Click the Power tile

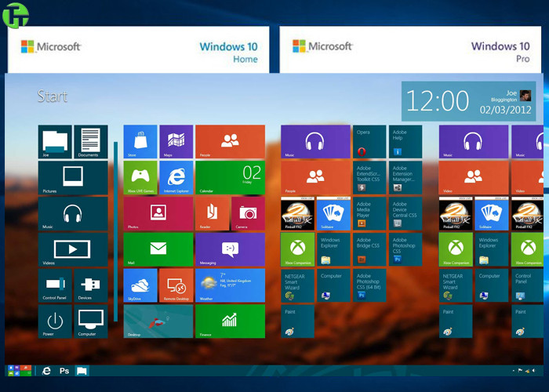pyautogui.click(x=55, y=321)
